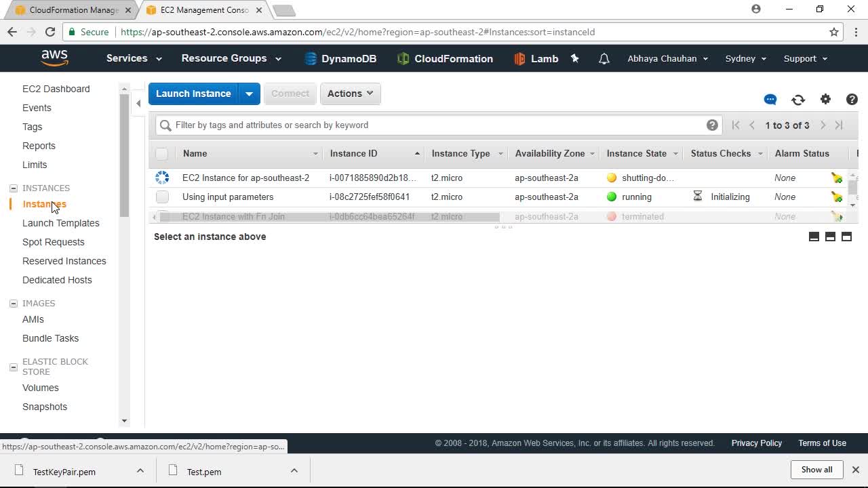Maximize the details pane with the last layout icon
The image size is (868, 488).
click(x=846, y=237)
